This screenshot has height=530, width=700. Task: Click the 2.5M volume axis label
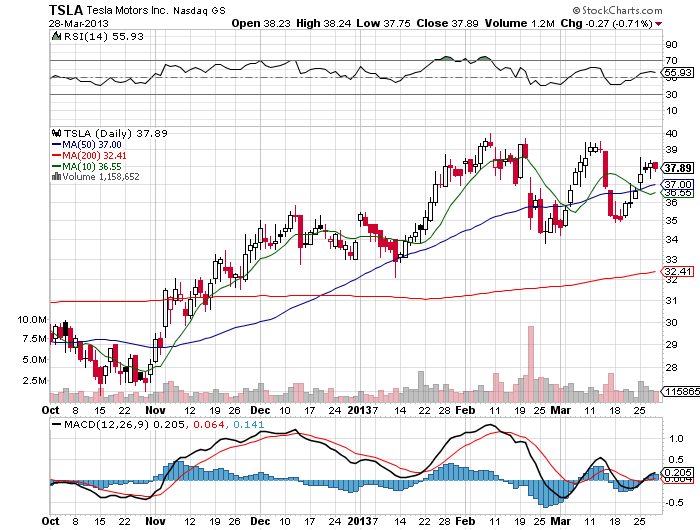(34, 380)
